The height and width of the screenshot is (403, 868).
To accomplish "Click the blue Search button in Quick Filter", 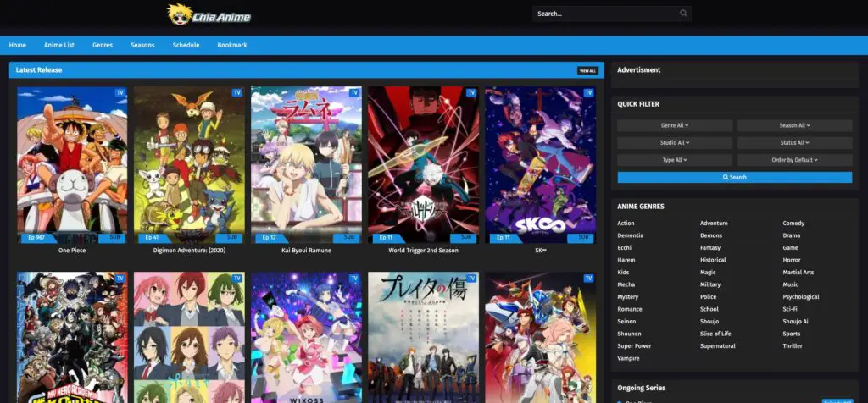I will 735,178.
